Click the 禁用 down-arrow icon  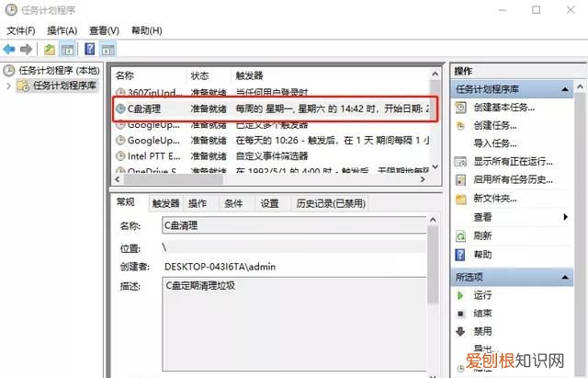460,331
